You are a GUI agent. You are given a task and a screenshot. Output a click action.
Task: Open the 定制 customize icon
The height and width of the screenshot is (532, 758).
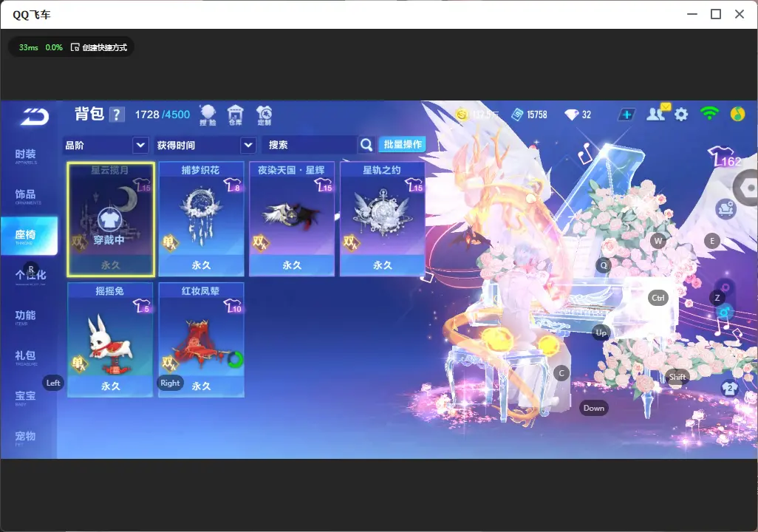264,115
